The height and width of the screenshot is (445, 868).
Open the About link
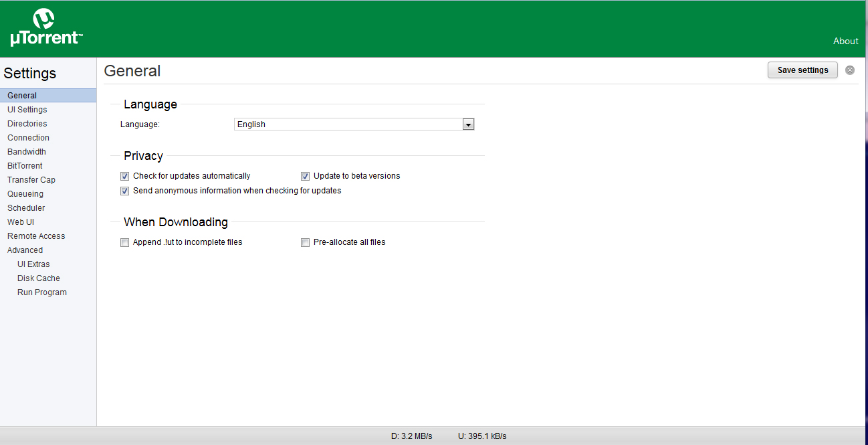click(x=845, y=41)
